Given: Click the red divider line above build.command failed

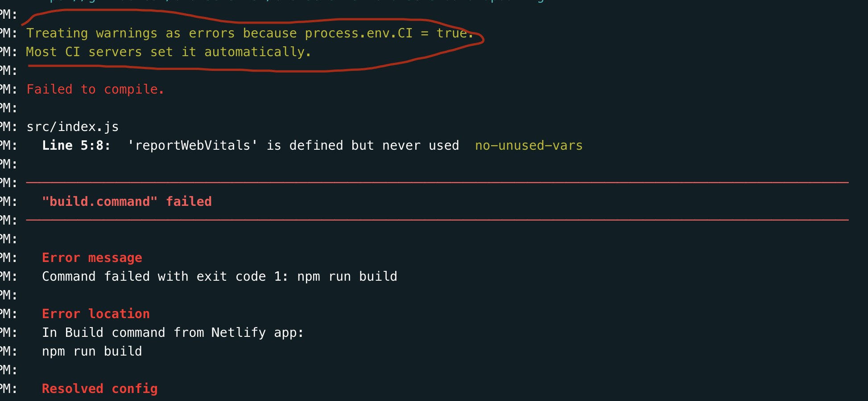Looking at the screenshot, I should tap(437, 183).
